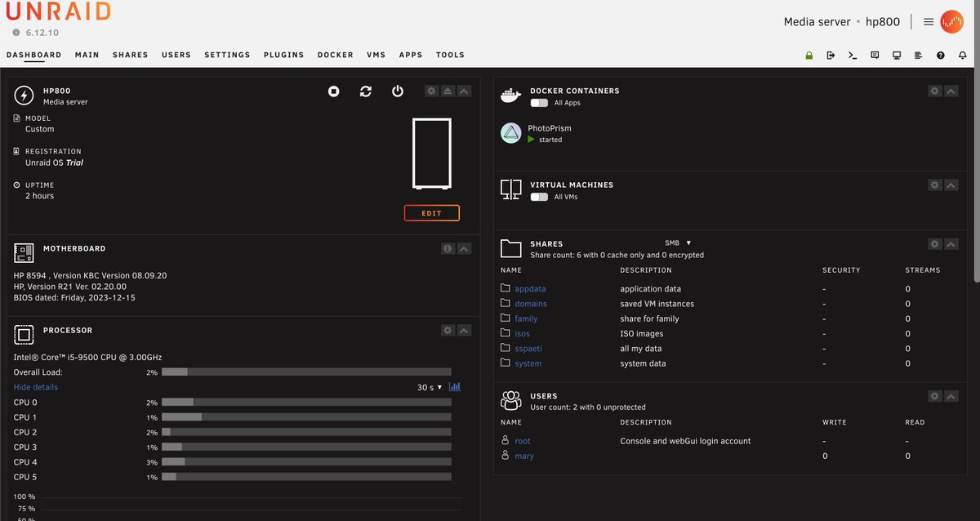Open the web terminal
Screen dimensions: 980x521
(853, 55)
